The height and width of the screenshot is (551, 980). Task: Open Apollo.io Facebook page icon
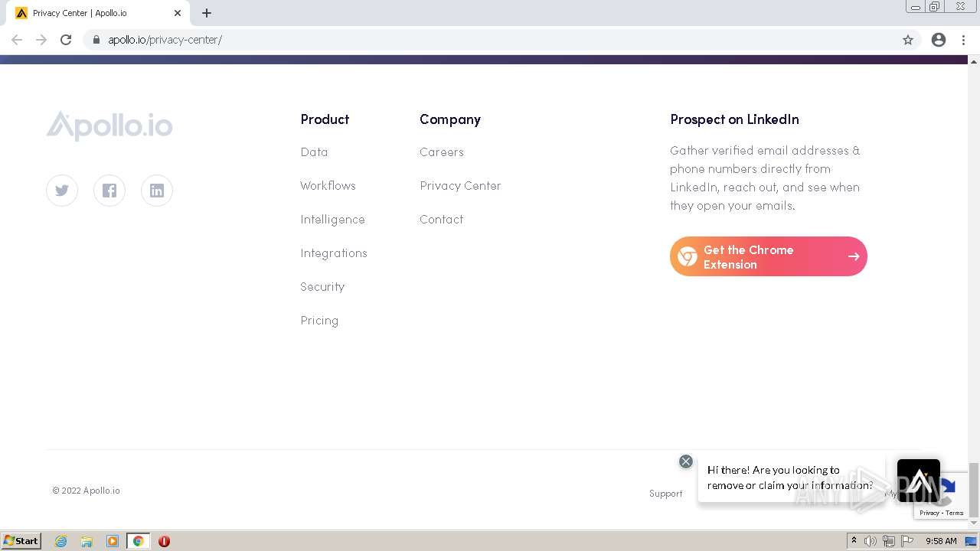109,191
